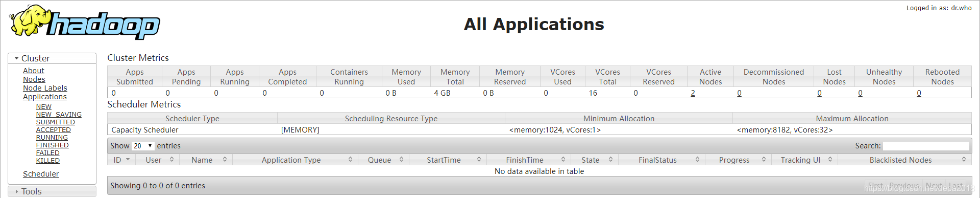Go to Next page of entries
Screen dimensions: 980x198
(x=934, y=186)
